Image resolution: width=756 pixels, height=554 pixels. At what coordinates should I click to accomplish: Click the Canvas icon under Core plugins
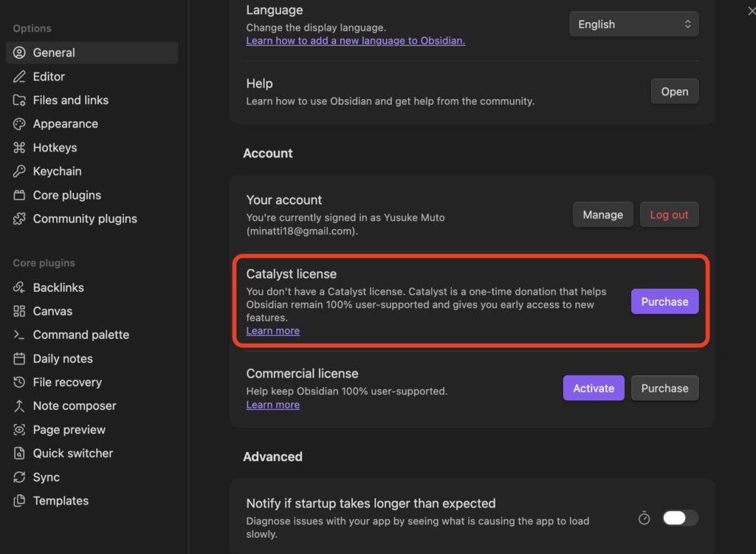tap(19, 312)
